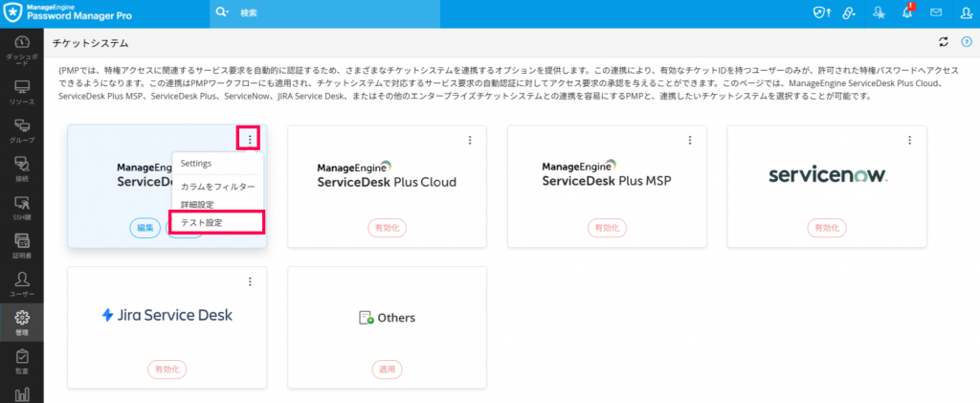The image size is (980, 403).
Task: Open the mail envelope icon
Action: [x=936, y=12]
